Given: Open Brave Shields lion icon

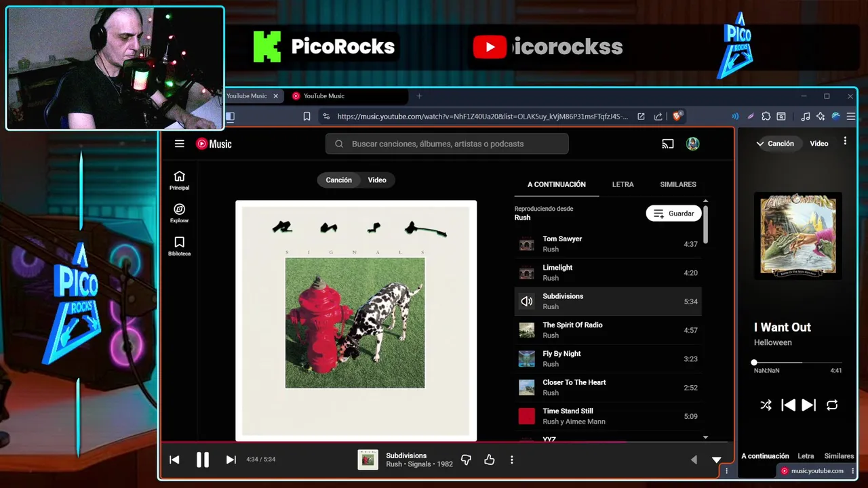Looking at the screenshot, I should tap(677, 117).
